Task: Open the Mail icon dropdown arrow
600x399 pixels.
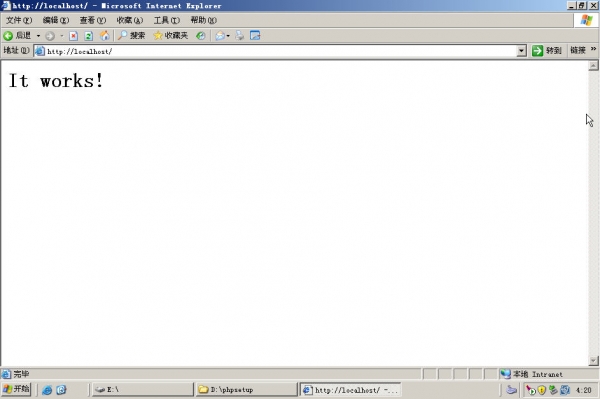Action: point(228,36)
